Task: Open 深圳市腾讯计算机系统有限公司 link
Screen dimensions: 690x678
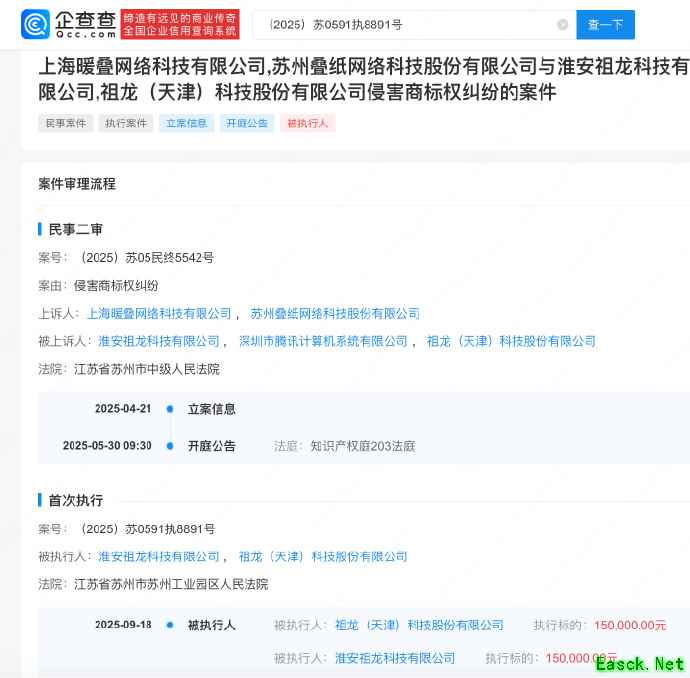Action: click(x=323, y=341)
